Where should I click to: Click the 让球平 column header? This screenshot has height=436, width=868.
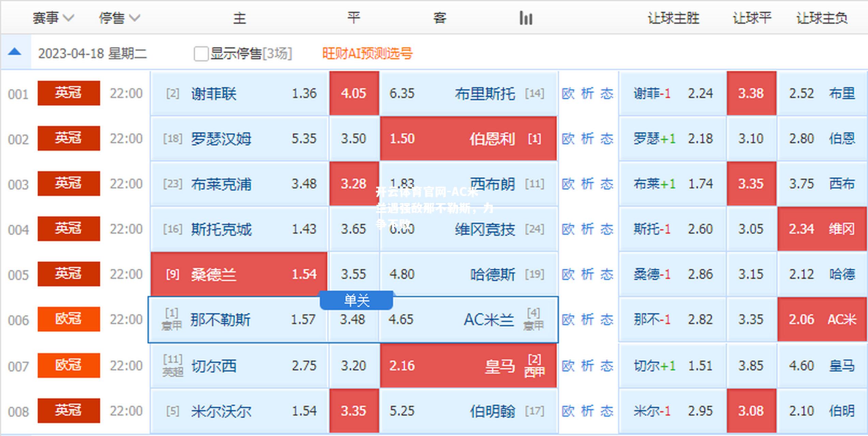(x=752, y=18)
